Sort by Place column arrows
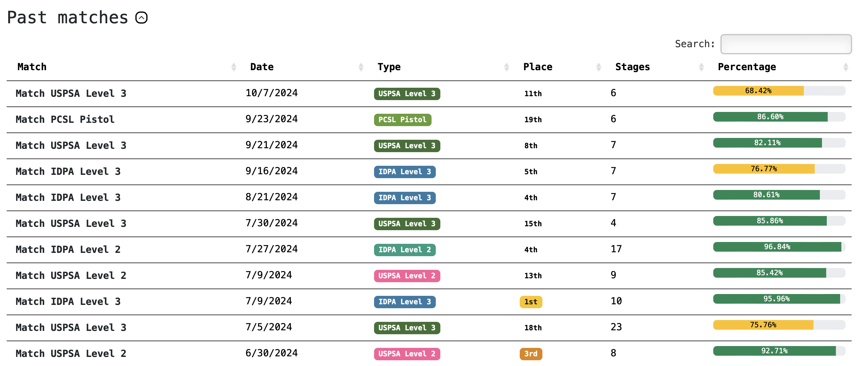 (599, 67)
